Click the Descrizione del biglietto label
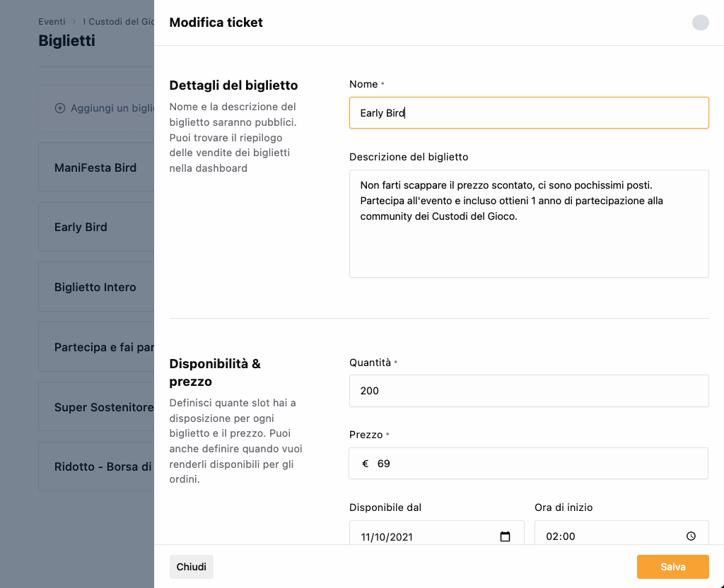The height and width of the screenshot is (588, 724). [409, 157]
